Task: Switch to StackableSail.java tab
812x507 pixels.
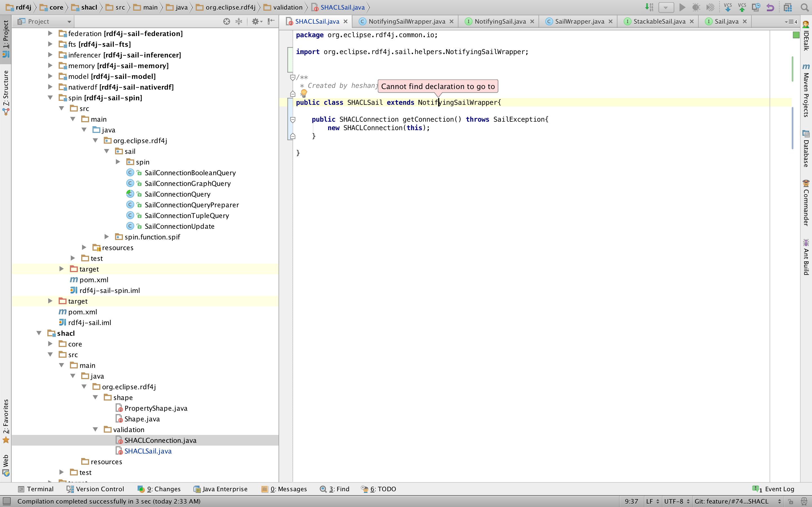Action: 659,21
